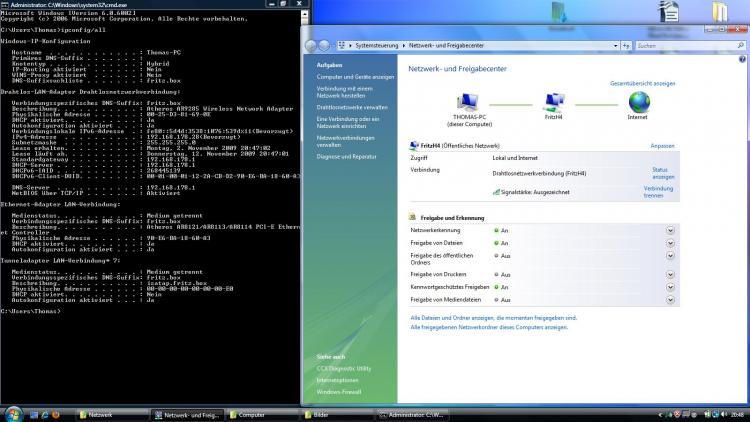
Task: Click the cmd window scroll-up arrow
Action: [305, 14]
